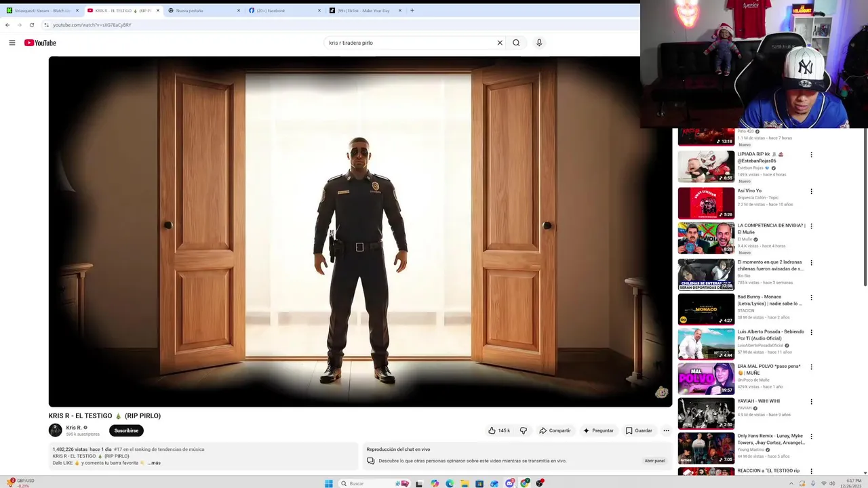868x488 pixels.
Task: Open Discord from the taskbar
Action: point(509,483)
